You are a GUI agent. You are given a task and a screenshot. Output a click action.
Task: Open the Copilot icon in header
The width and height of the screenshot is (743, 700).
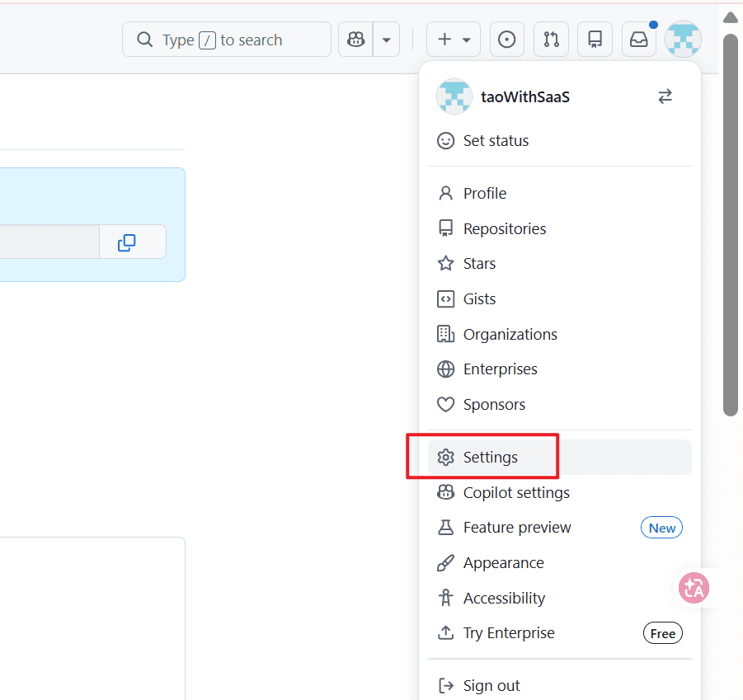(355, 40)
